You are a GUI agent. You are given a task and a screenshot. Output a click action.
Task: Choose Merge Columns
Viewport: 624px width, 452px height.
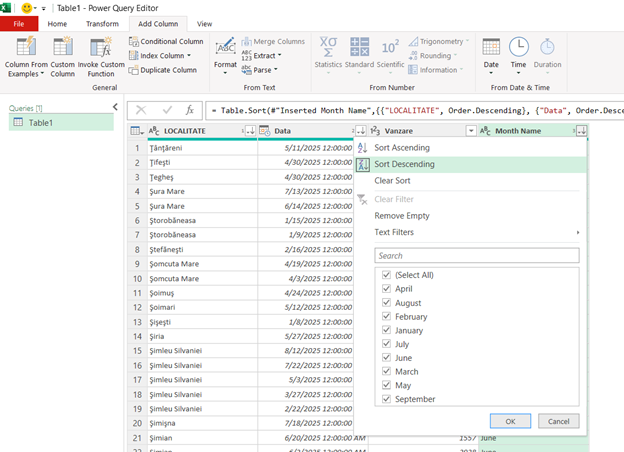coord(273,41)
